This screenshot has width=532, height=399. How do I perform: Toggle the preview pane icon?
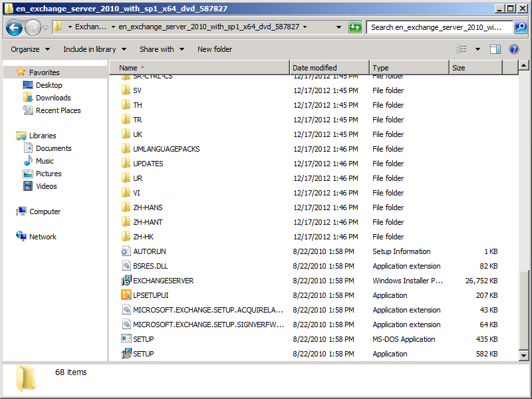495,49
